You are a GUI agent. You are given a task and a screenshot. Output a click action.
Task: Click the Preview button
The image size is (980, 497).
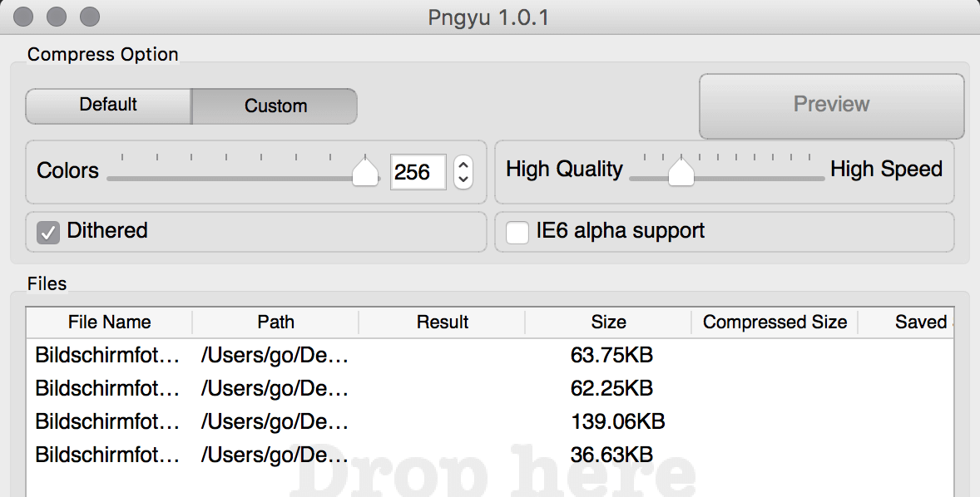point(831,105)
